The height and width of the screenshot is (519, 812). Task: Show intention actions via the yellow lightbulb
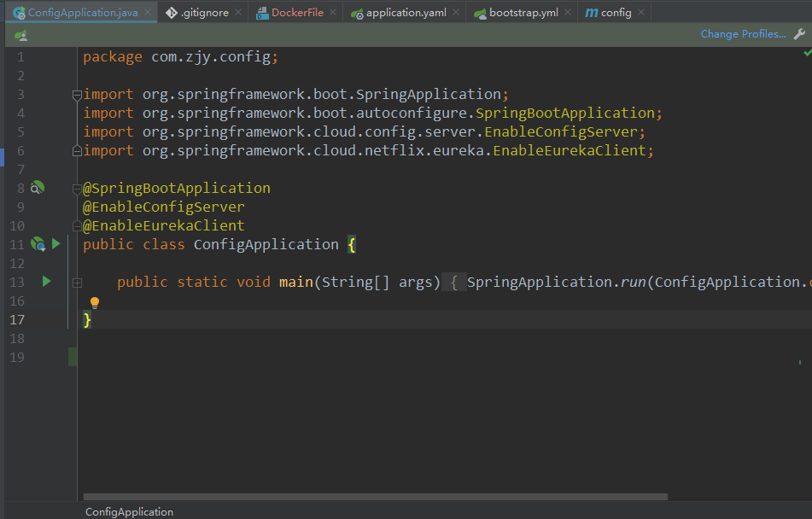(x=95, y=302)
